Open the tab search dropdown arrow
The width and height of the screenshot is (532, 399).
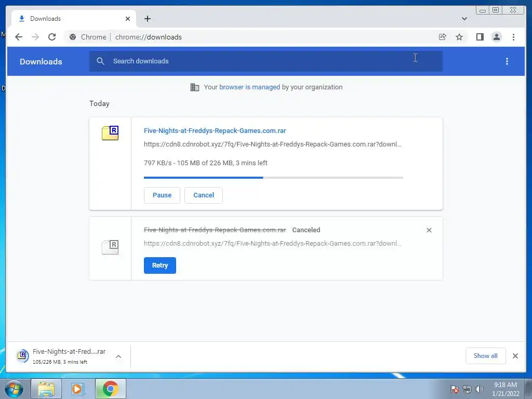pyautogui.click(x=464, y=19)
